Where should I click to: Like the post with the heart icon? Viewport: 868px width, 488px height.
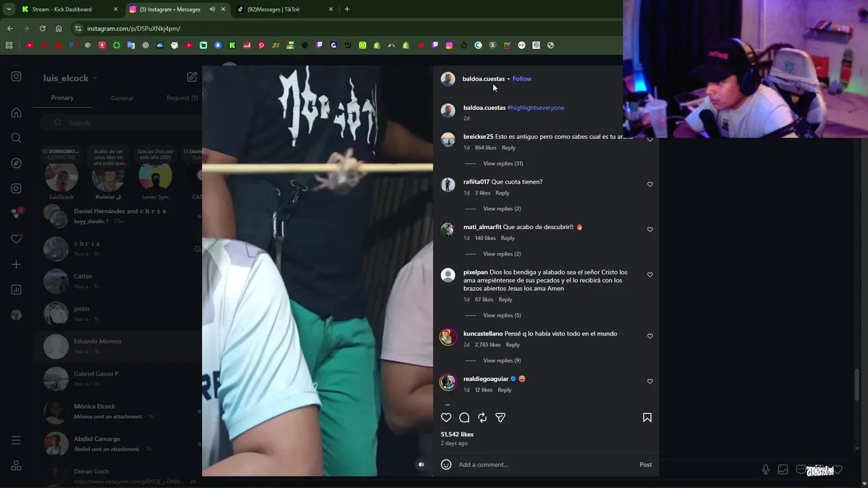[446, 418]
